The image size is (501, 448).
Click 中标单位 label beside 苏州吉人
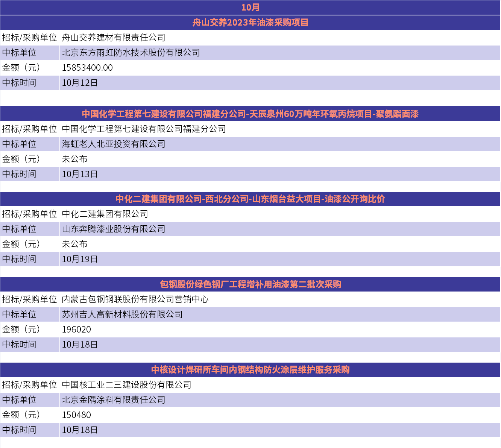click(19, 314)
